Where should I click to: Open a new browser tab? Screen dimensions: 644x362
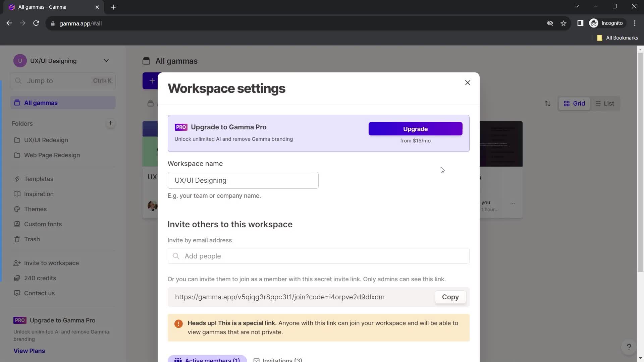[x=113, y=7]
